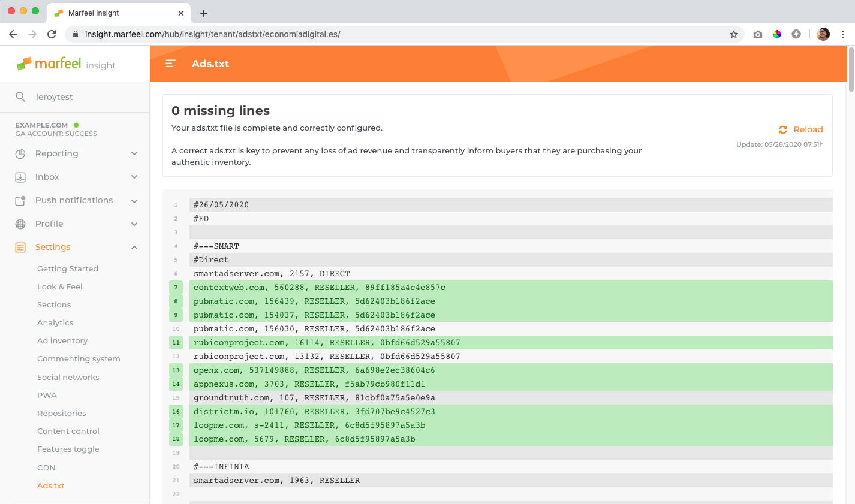This screenshot has height=504, width=855.
Task: Click the Reporting pie chart icon
Action: (20, 153)
